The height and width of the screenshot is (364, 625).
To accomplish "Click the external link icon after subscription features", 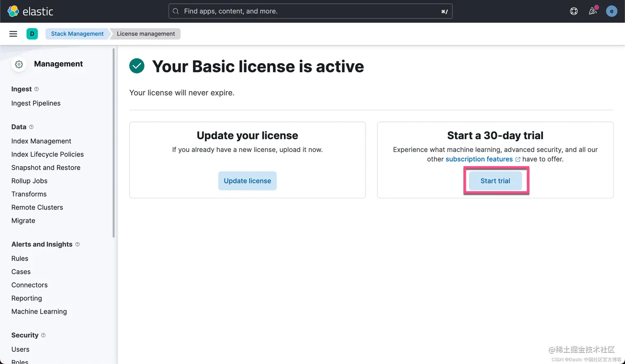I will pyautogui.click(x=518, y=159).
